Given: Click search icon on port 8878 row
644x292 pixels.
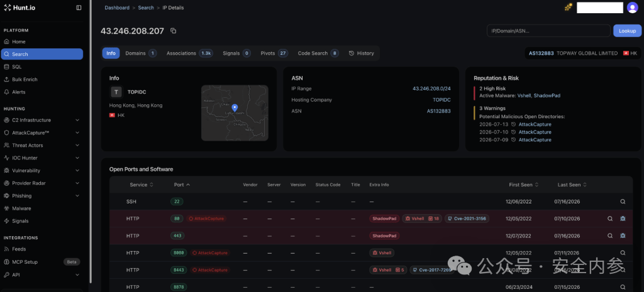Looking at the screenshot, I should pos(623,287).
